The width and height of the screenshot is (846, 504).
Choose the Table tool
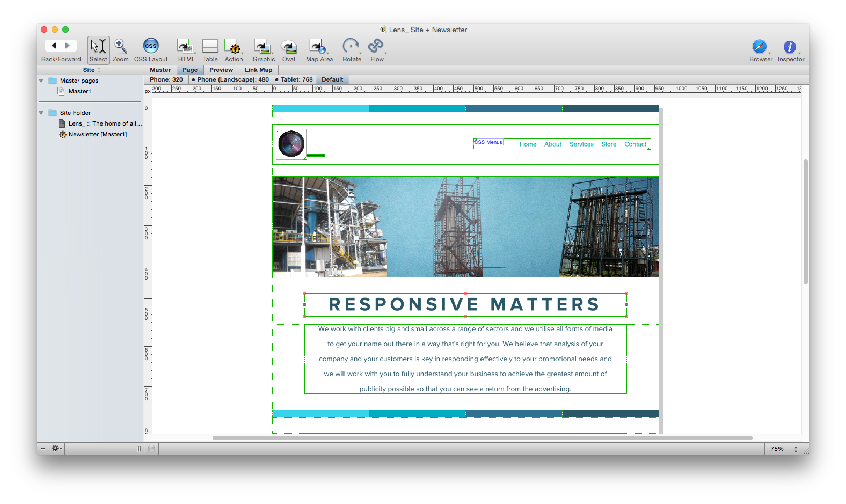(210, 46)
